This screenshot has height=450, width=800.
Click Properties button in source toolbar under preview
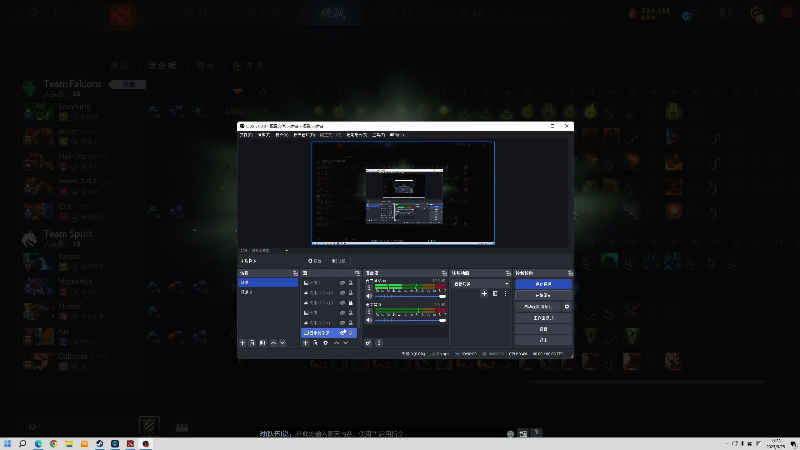coord(315,261)
